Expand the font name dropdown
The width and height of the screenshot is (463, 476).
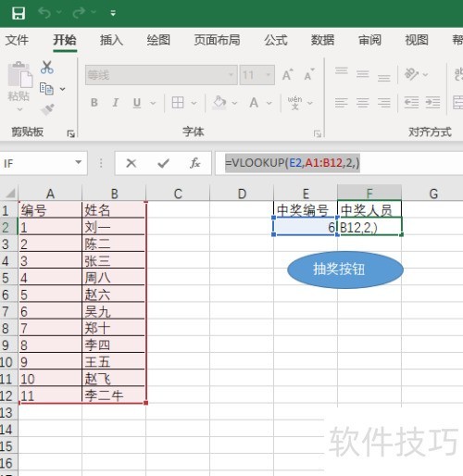tap(231, 75)
